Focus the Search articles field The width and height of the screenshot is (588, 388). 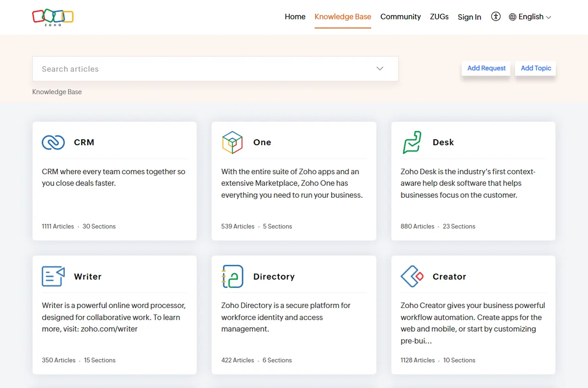(215, 69)
